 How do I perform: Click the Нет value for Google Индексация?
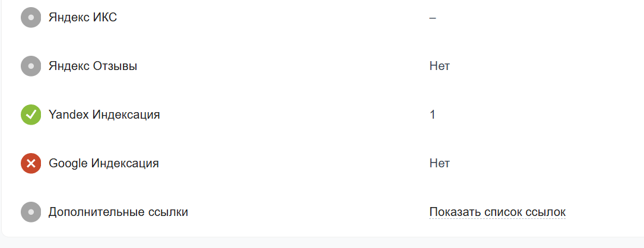(x=439, y=163)
